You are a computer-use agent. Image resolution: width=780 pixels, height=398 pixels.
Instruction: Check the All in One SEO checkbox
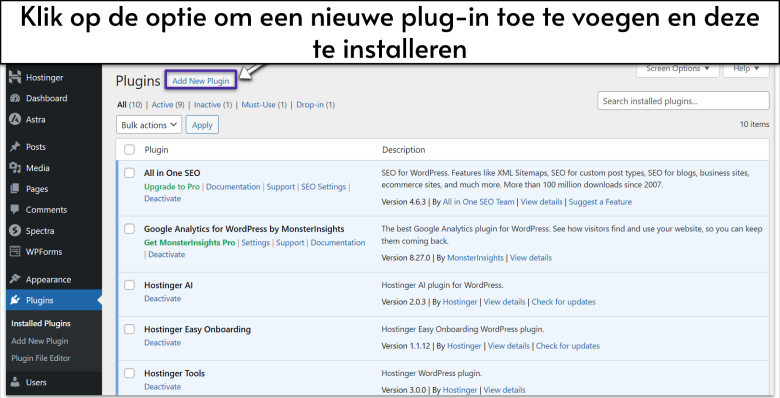click(129, 173)
